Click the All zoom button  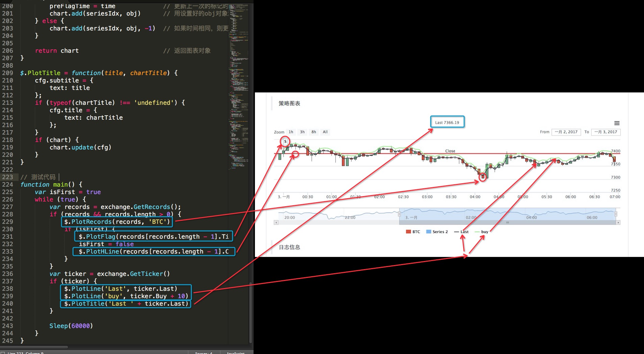click(325, 132)
